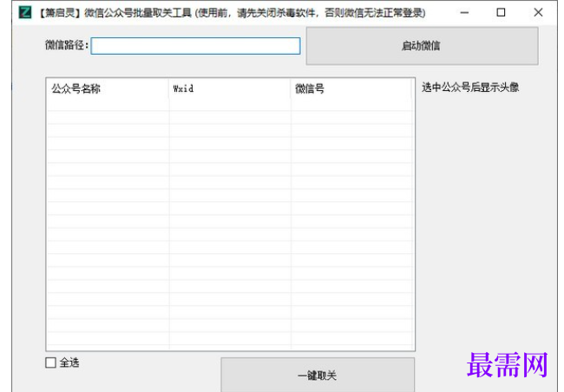The width and height of the screenshot is (564, 392).
Task: Click the app icon in title bar
Action: point(25,13)
